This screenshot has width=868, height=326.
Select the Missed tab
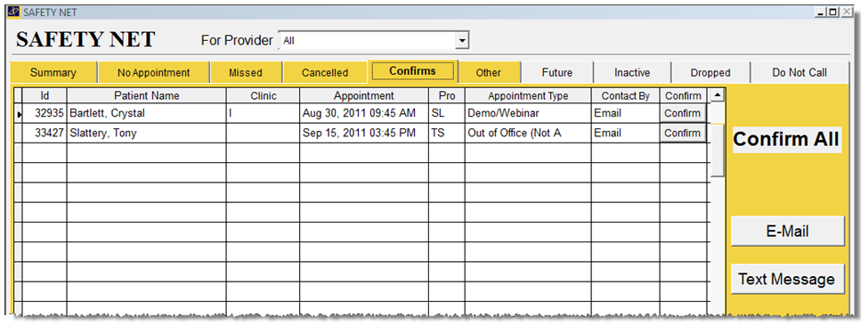tap(246, 72)
